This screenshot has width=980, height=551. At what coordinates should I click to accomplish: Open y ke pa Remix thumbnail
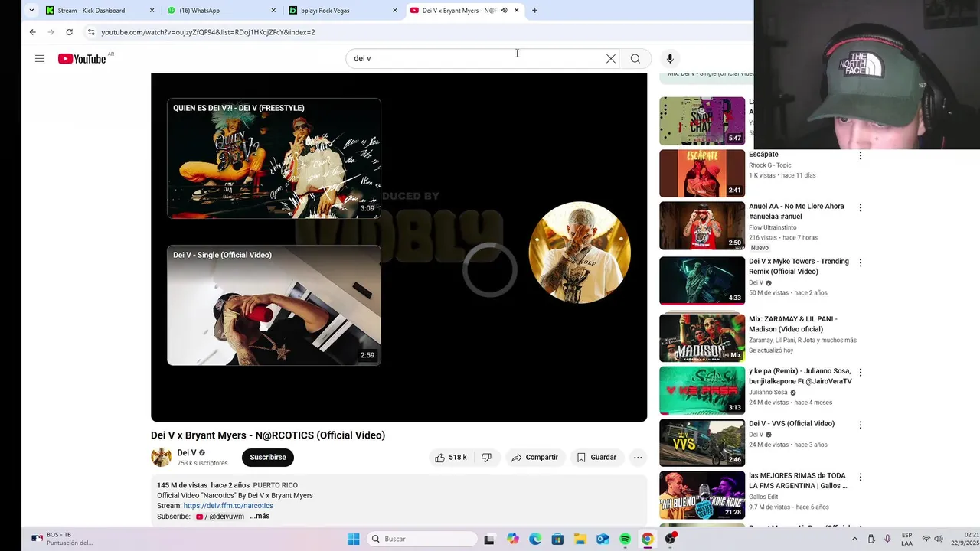[702, 390]
